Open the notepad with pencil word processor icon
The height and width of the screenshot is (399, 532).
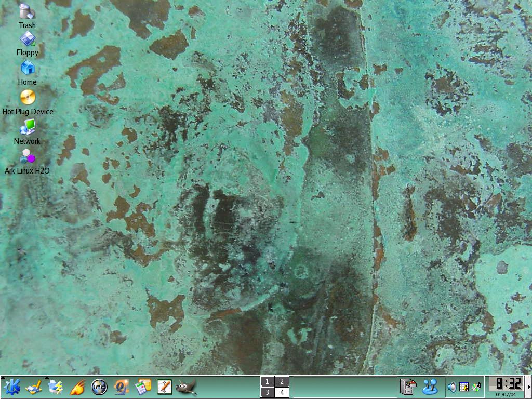click(165, 387)
